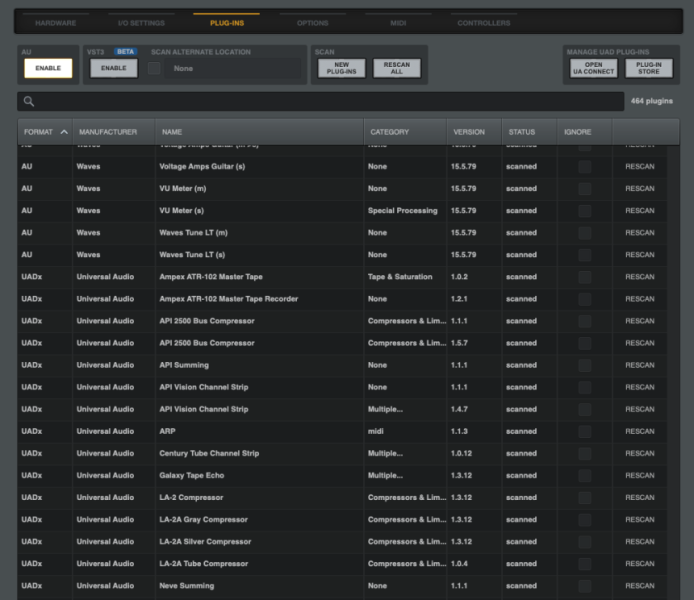Viewport: 694px width, 600px height.
Task: Click inside the plugin search field
Action: click(320, 101)
